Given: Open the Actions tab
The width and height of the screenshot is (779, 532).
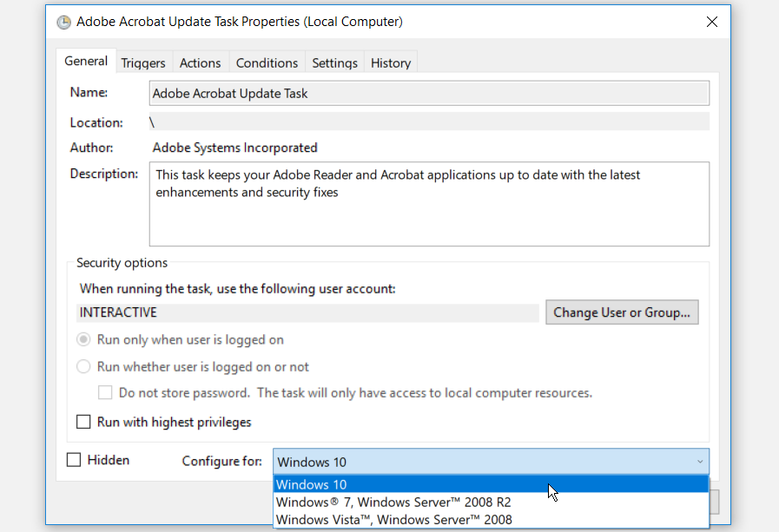Looking at the screenshot, I should (200, 62).
